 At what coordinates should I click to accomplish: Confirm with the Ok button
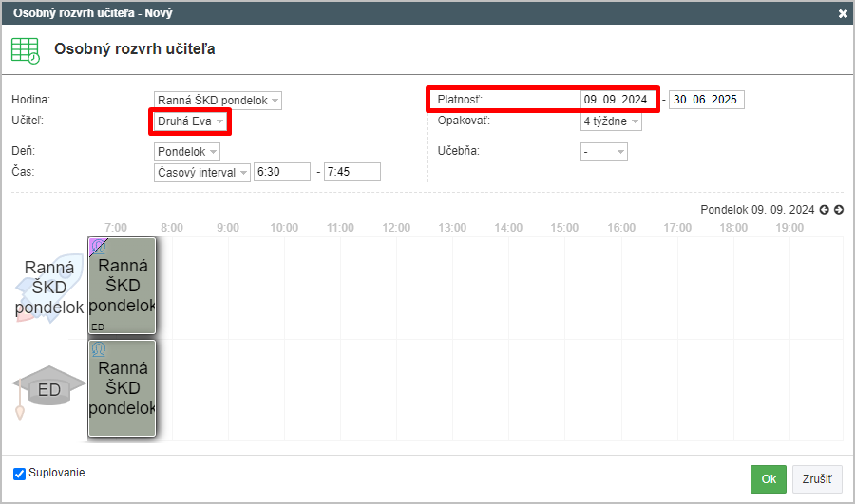point(769,479)
